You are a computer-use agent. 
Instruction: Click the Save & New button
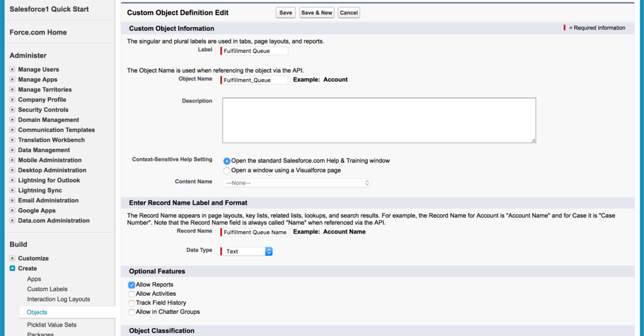pyautogui.click(x=317, y=13)
